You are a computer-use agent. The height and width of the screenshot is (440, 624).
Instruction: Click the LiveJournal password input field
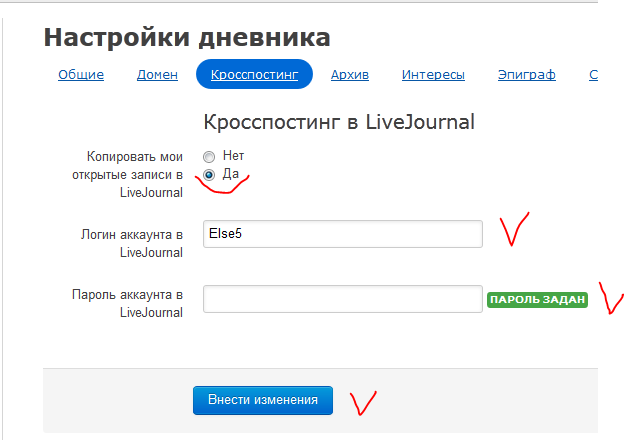tap(343, 299)
